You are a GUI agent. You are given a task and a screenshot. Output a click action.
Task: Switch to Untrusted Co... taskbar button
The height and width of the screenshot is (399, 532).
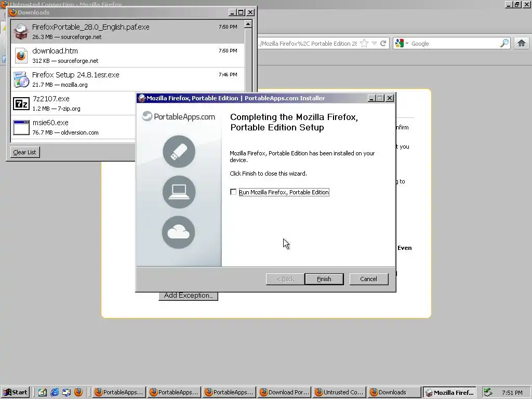(340, 392)
